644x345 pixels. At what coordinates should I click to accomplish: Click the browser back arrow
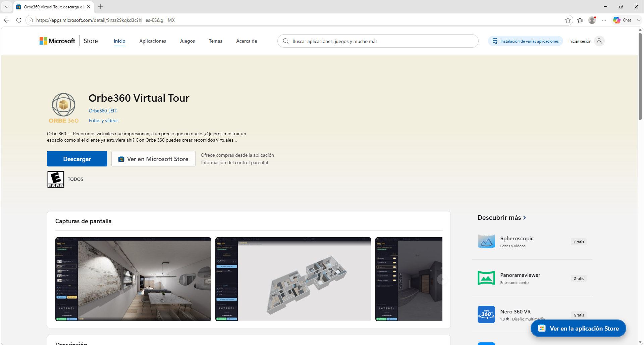(7, 20)
